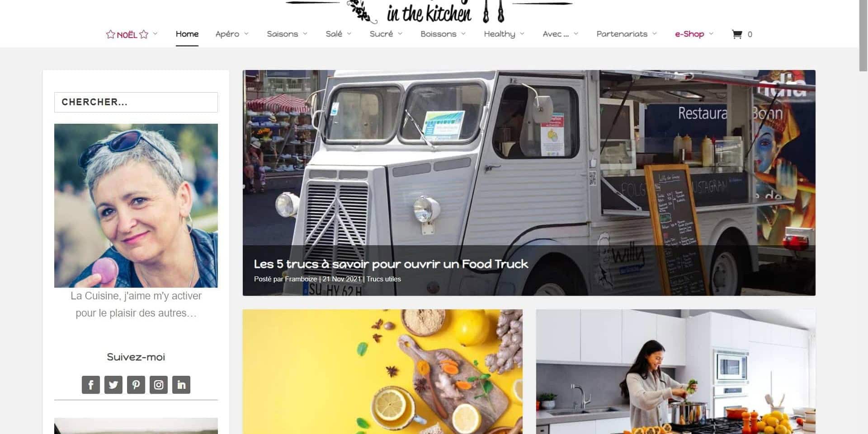Expand the Healthy dropdown arrow
Screen dimensions: 868x434
click(x=522, y=34)
